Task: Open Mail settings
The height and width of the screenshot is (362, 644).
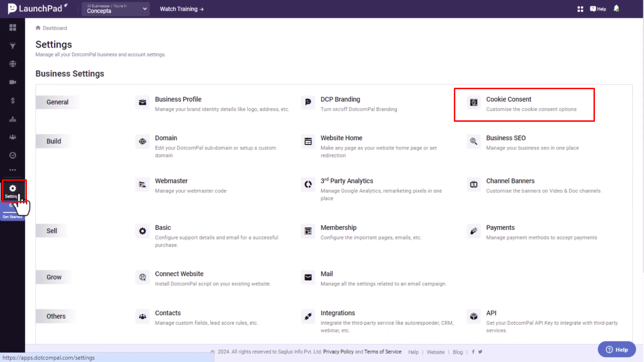Action: (x=326, y=274)
